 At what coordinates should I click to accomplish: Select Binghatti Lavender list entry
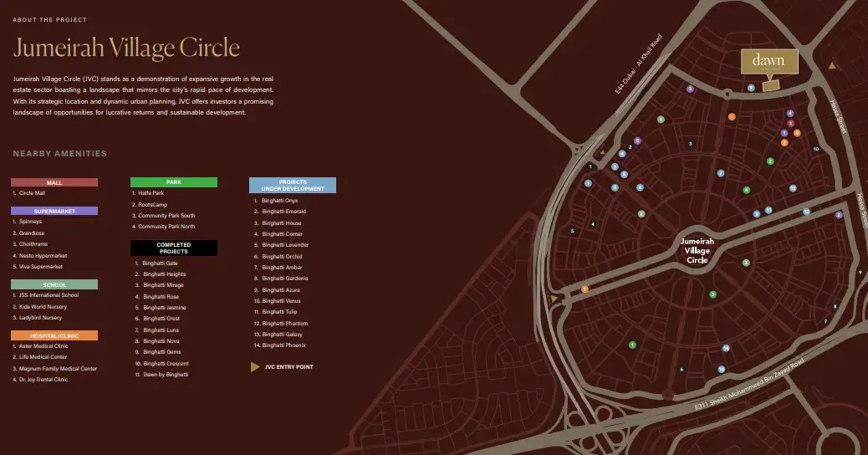pyautogui.click(x=281, y=245)
